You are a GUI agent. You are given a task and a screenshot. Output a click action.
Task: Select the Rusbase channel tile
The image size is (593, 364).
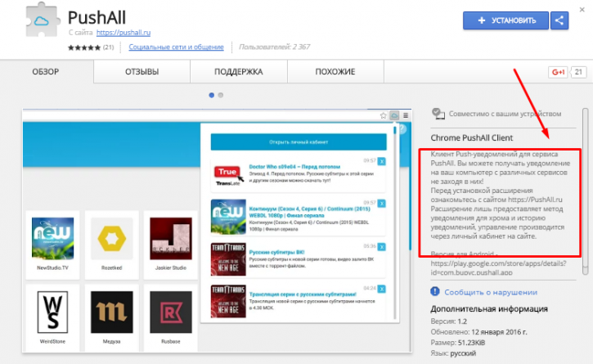pos(171,317)
